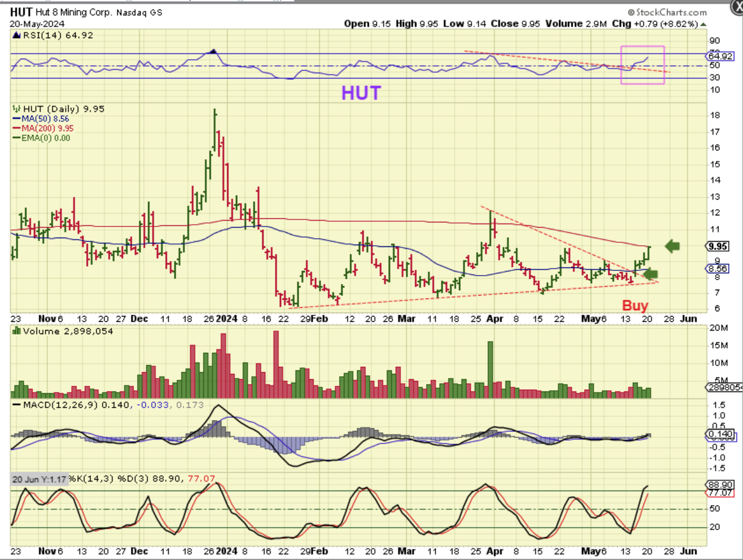
Task: Click the High 9.95 value
Action: point(417,24)
